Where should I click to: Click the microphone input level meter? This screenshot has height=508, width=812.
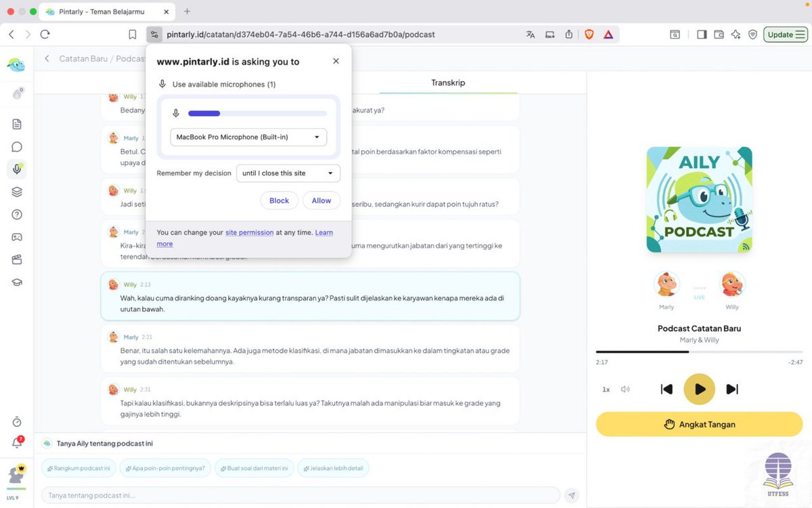click(x=257, y=113)
